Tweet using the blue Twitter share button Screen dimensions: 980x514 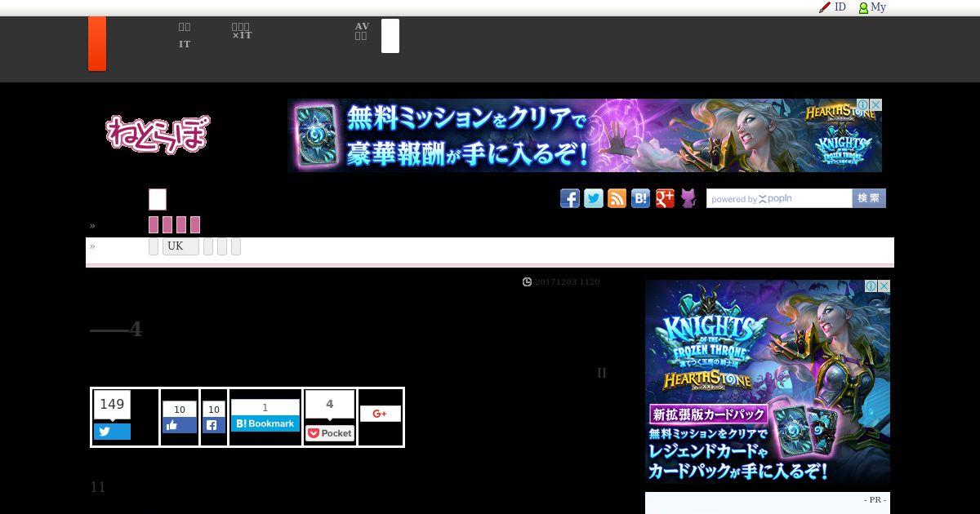pos(112,432)
